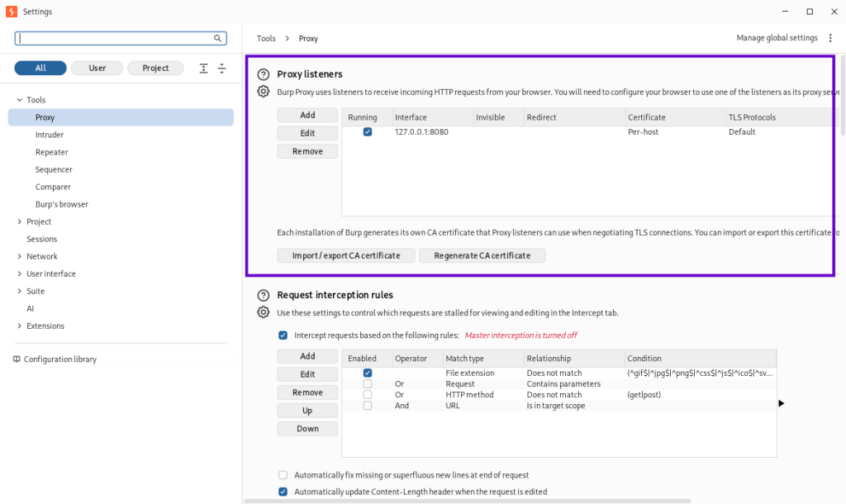Open help for Proxy listeners
Image resolution: width=846 pixels, height=504 pixels.
point(264,74)
